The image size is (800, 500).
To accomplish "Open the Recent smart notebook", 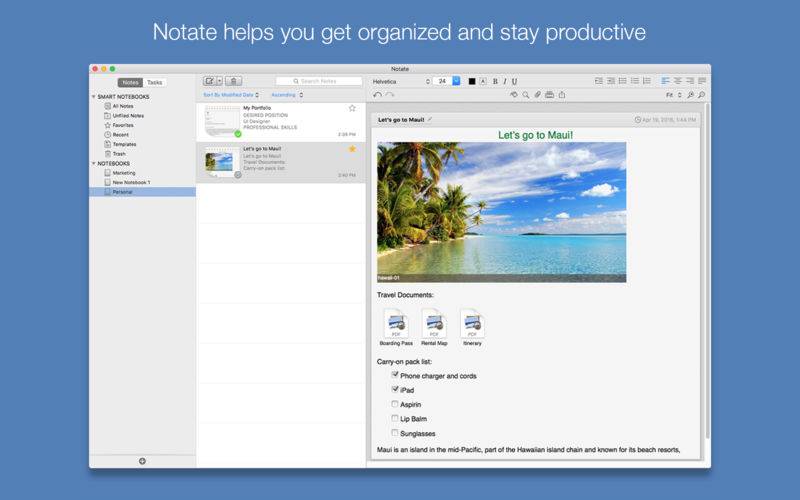I will 116,135.
